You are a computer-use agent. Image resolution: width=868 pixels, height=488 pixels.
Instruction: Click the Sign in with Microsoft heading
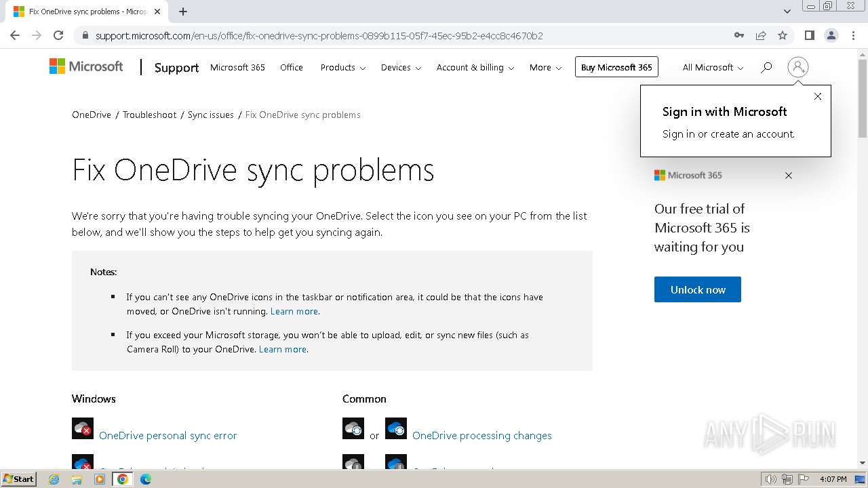(x=725, y=112)
